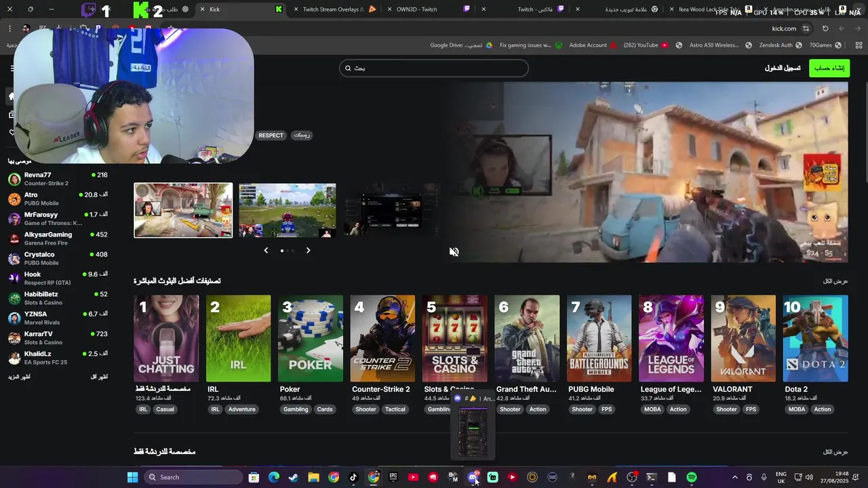Open HabibiBetz channel in sidebar
Viewport: 868px width, 488px height.
(x=58, y=298)
